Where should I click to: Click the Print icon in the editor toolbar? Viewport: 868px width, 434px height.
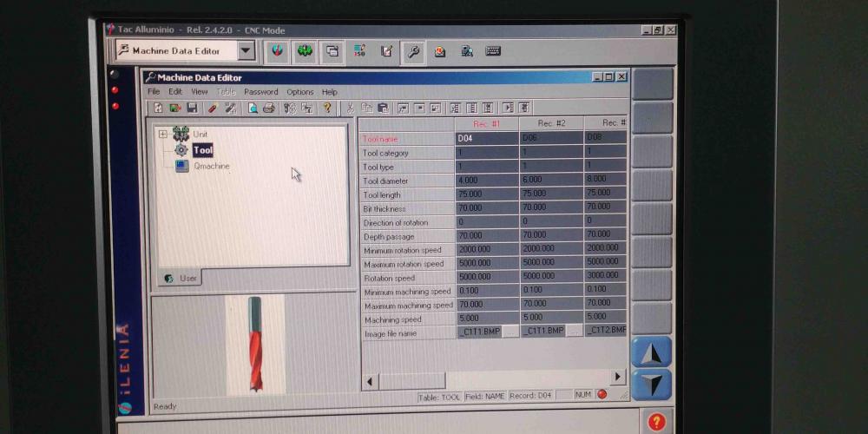click(x=268, y=108)
